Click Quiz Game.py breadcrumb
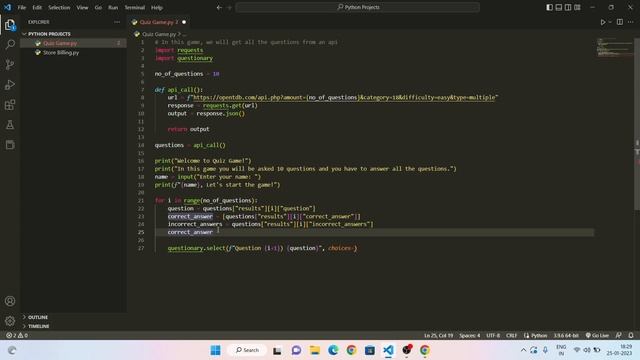The width and height of the screenshot is (640, 360). [159, 34]
